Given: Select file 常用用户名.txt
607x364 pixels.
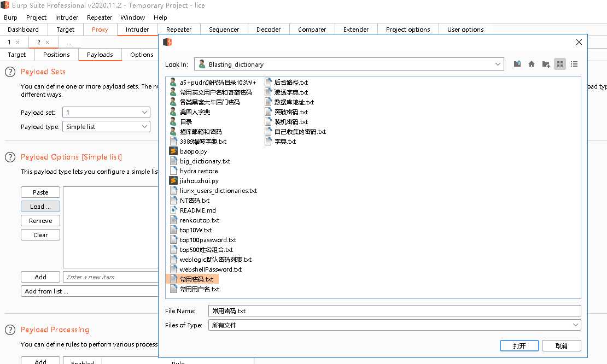Looking at the screenshot, I should [195, 289].
